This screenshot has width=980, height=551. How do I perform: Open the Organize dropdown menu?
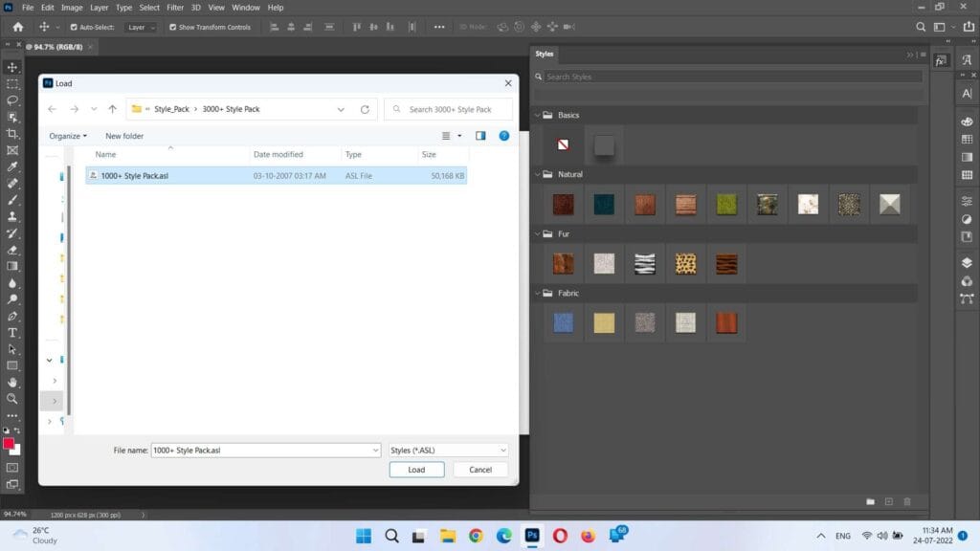point(68,136)
